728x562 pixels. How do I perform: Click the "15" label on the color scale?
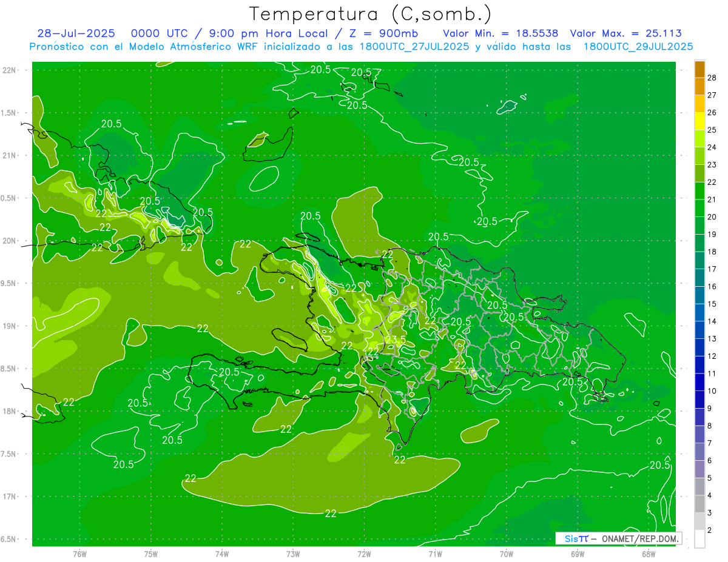click(x=713, y=304)
